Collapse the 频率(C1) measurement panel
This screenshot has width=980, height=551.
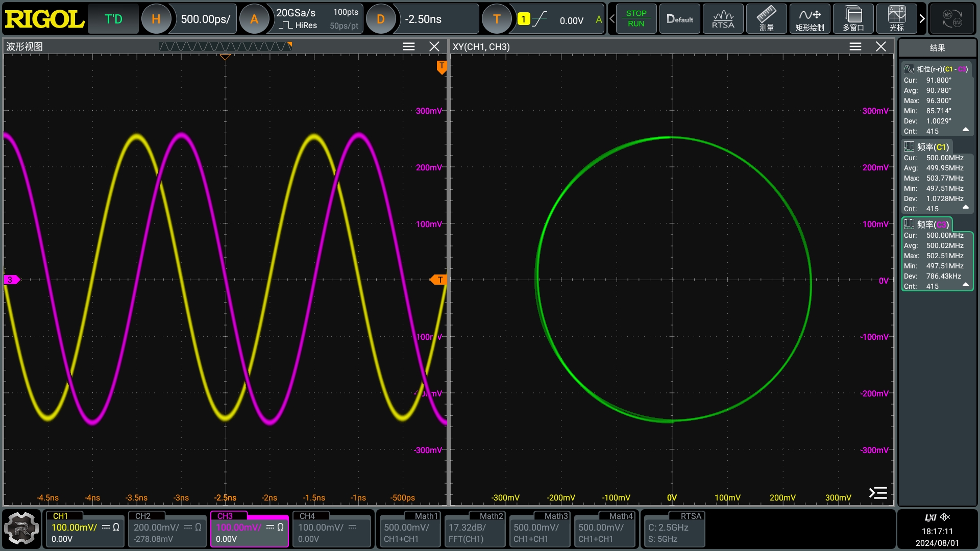(x=966, y=207)
